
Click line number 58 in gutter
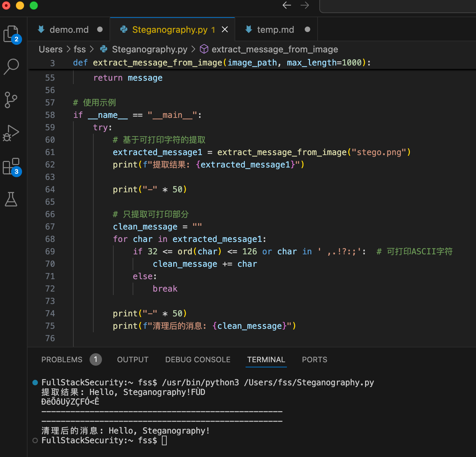[50, 115]
